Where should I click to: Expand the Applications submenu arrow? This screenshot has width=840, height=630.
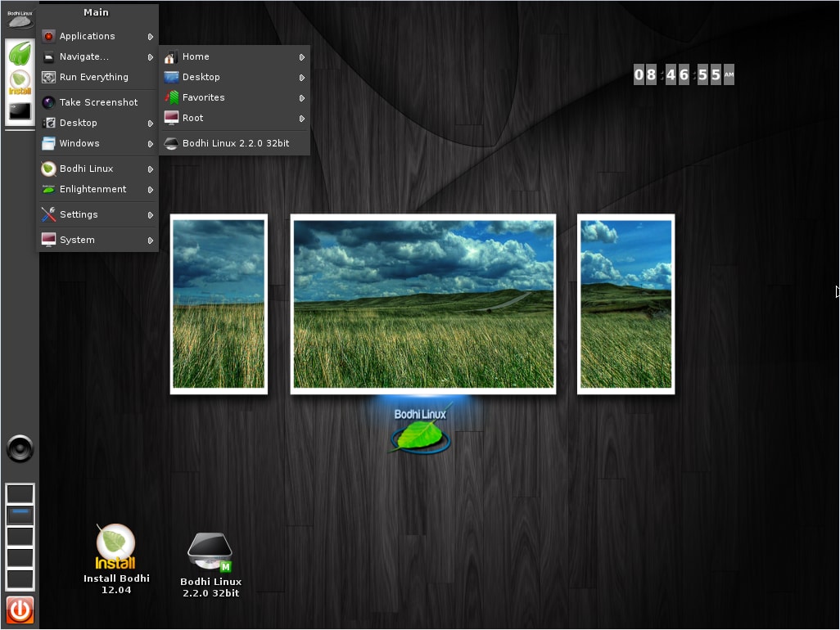click(x=151, y=36)
